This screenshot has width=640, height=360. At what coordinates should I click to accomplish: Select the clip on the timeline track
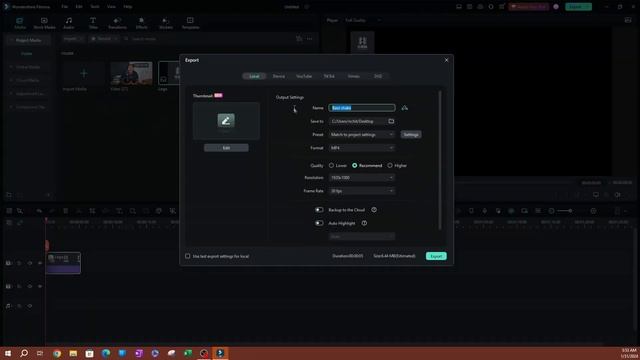tap(63, 263)
